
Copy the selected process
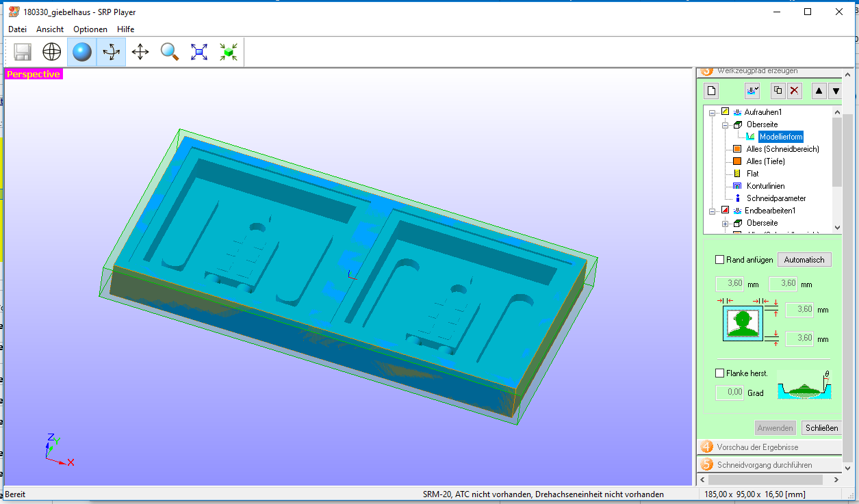[x=778, y=90]
